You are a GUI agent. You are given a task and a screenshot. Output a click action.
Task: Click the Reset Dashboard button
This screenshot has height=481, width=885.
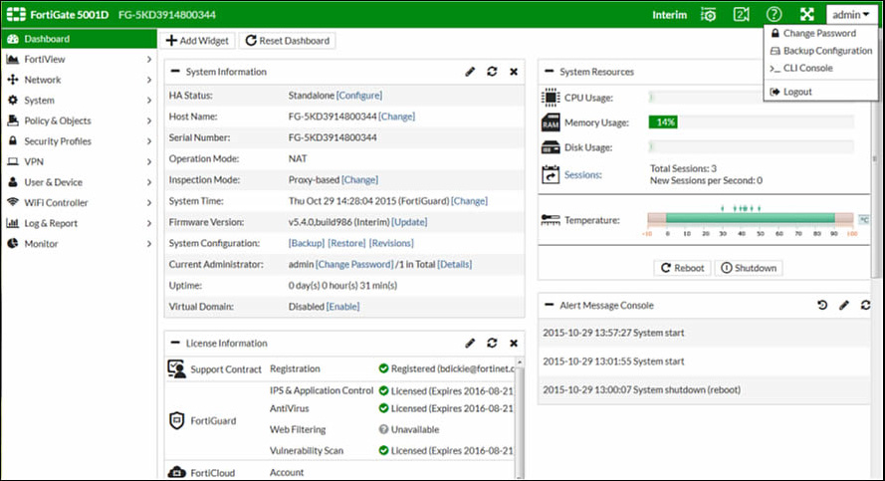point(288,41)
